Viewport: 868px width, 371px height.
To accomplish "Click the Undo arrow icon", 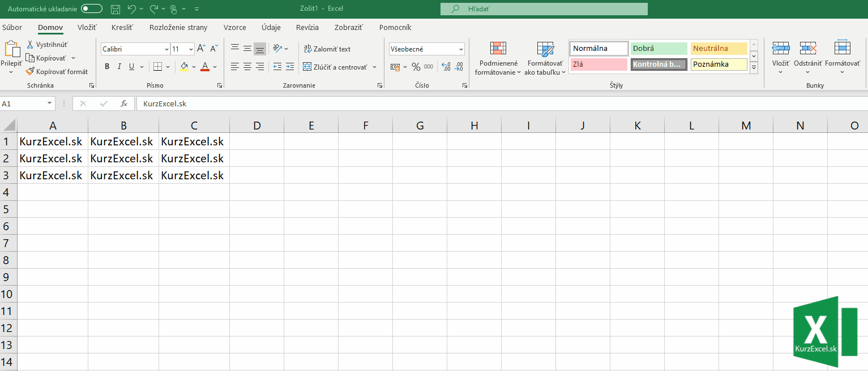I will pos(132,9).
